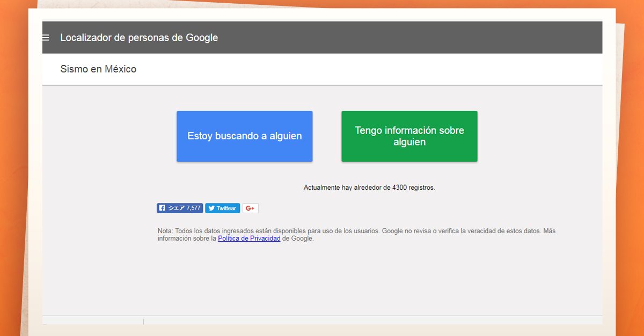The height and width of the screenshot is (336, 644).
Task: Open the hamburger menu icon
Action: tap(46, 38)
